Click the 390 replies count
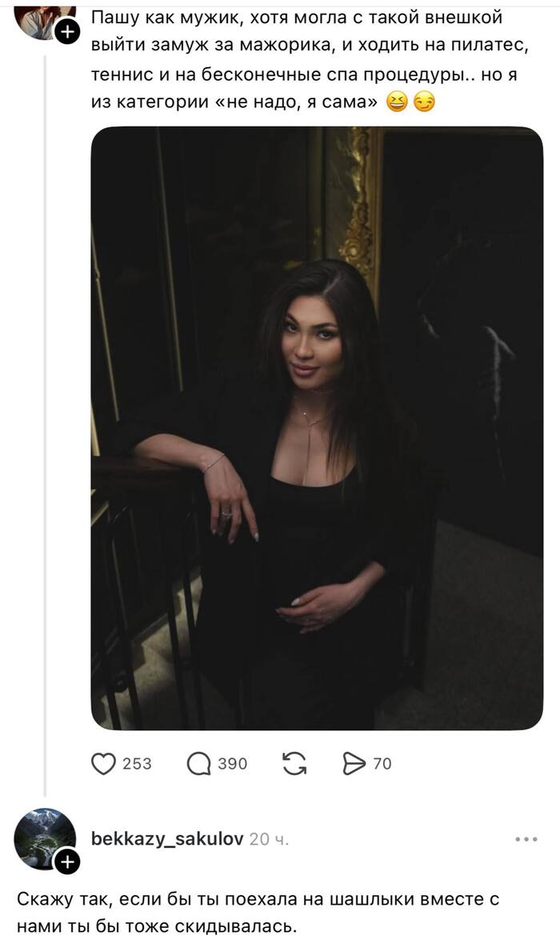 (x=233, y=764)
